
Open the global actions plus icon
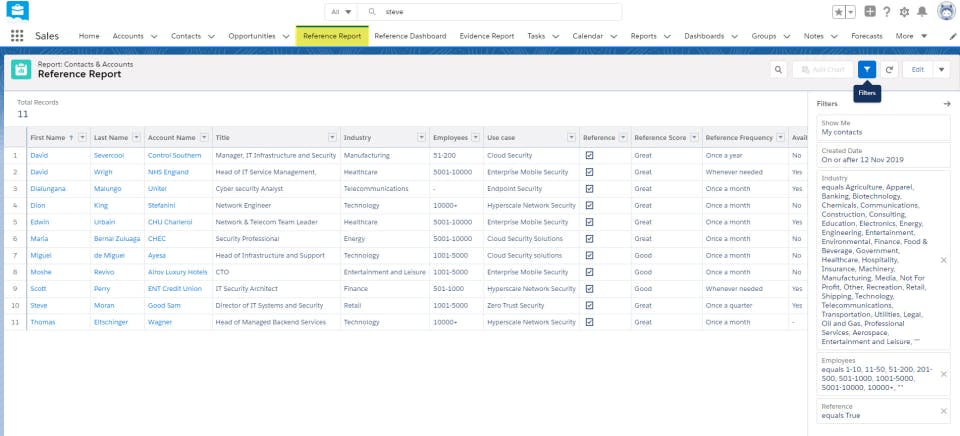869,12
